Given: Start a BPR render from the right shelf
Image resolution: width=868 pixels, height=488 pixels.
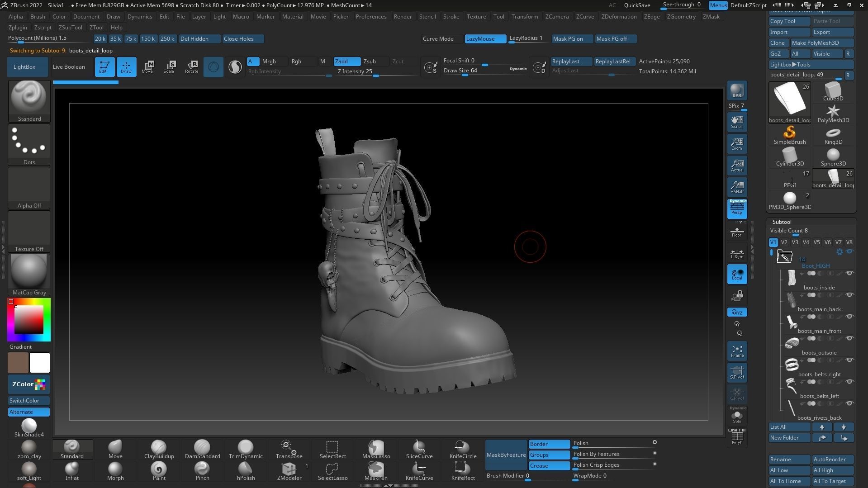Looking at the screenshot, I should tap(737, 90).
